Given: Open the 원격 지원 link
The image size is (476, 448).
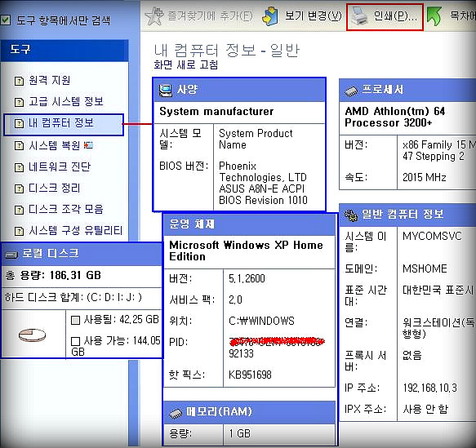Looking at the screenshot, I should [50, 80].
